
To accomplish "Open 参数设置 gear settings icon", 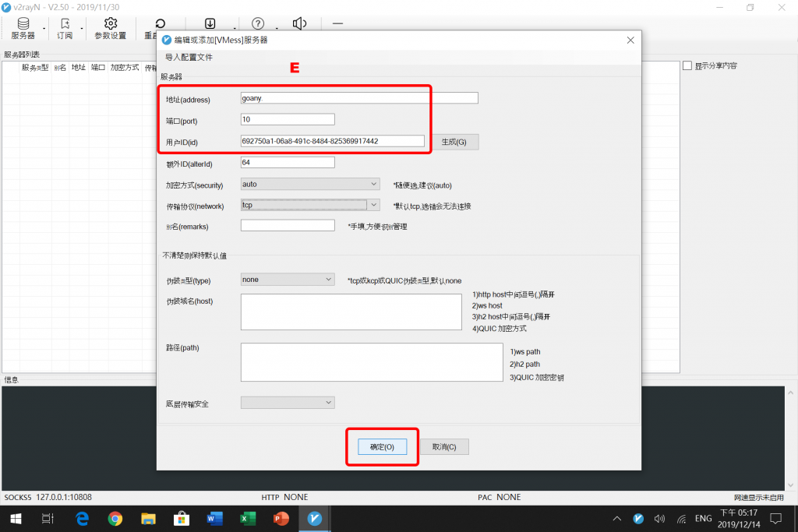I will (x=111, y=29).
